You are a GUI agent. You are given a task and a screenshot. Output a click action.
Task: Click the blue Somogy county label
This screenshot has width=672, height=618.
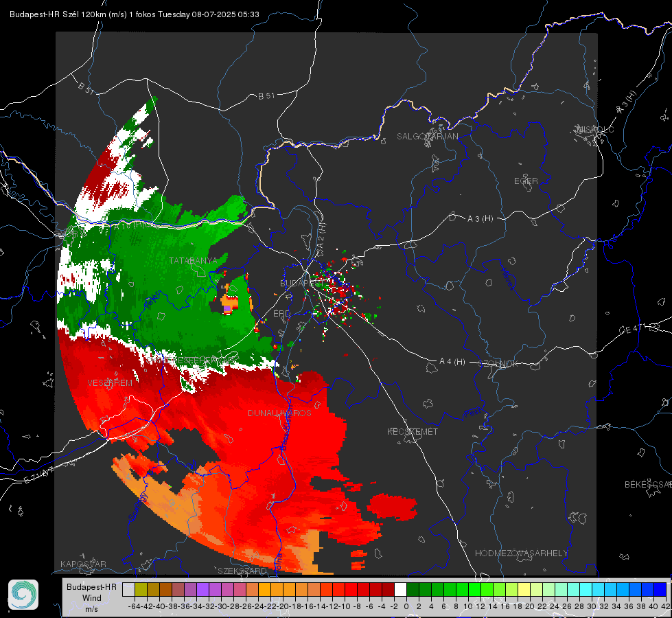pos(138,507)
